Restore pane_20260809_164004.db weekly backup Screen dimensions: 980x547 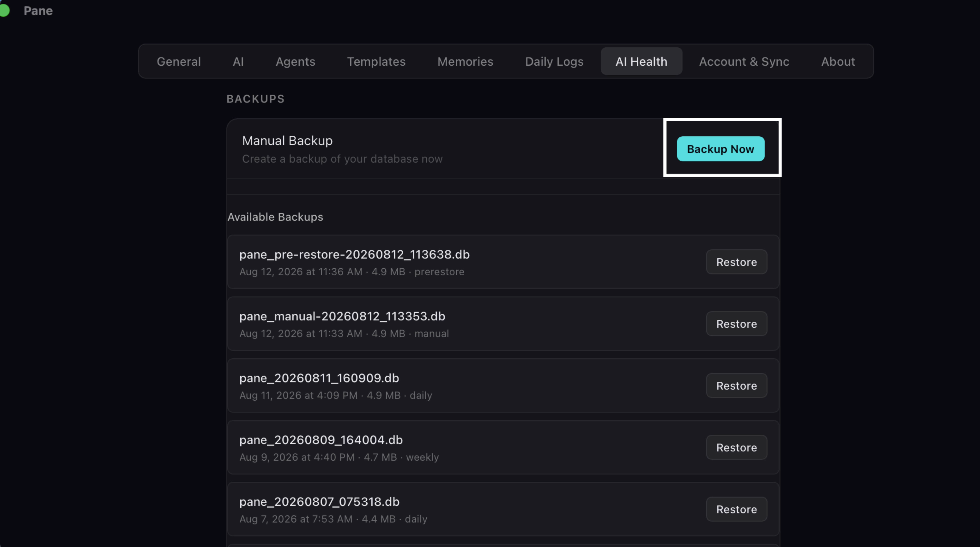point(736,447)
